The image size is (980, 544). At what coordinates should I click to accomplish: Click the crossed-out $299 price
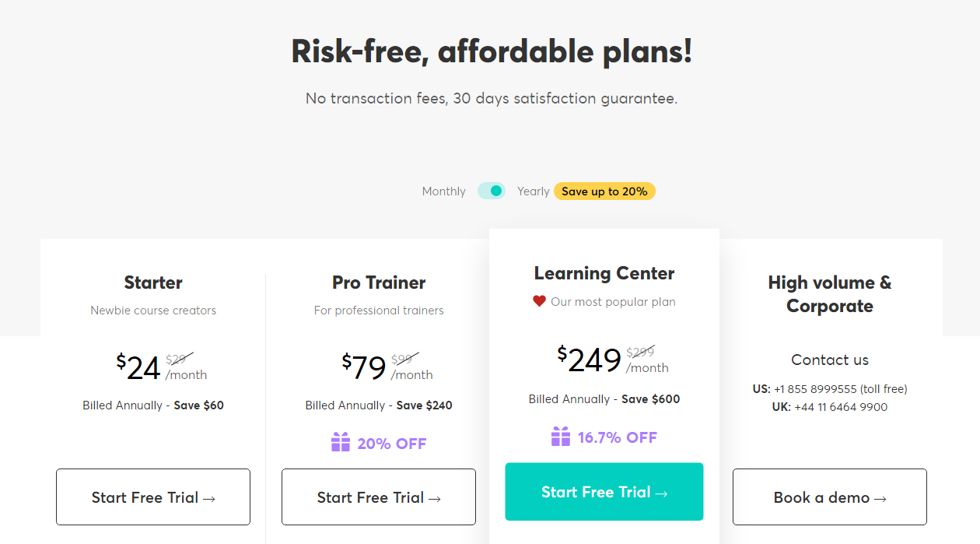tap(641, 353)
